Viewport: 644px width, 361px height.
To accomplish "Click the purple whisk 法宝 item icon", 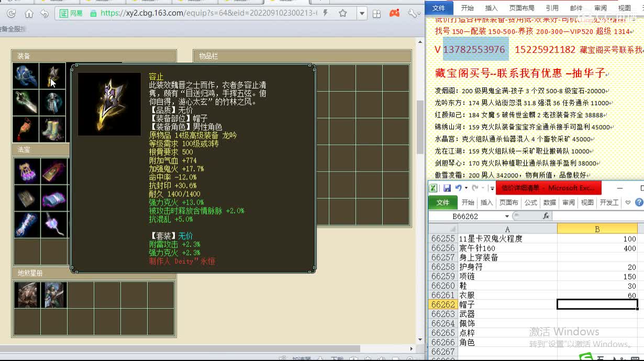I will coord(54,225).
